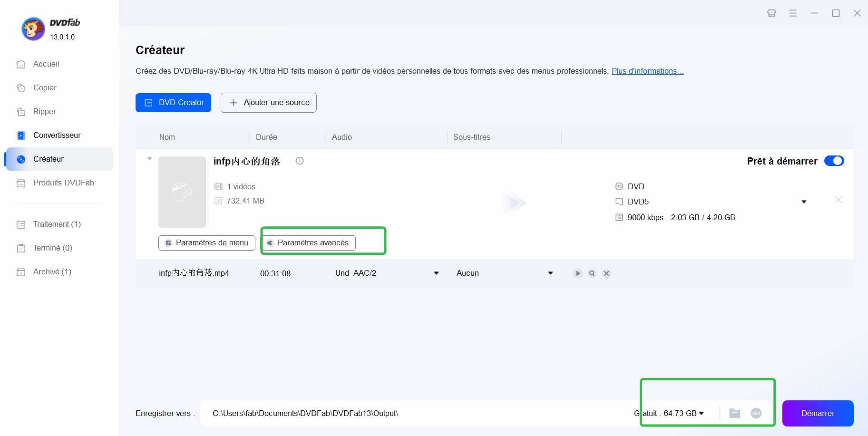The width and height of the screenshot is (868, 436).
Task: Select ISO image output icon
Action: [x=756, y=414]
